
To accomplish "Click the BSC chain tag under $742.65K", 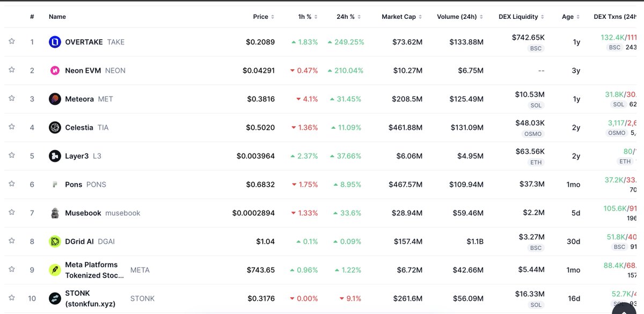I will (x=536, y=48).
